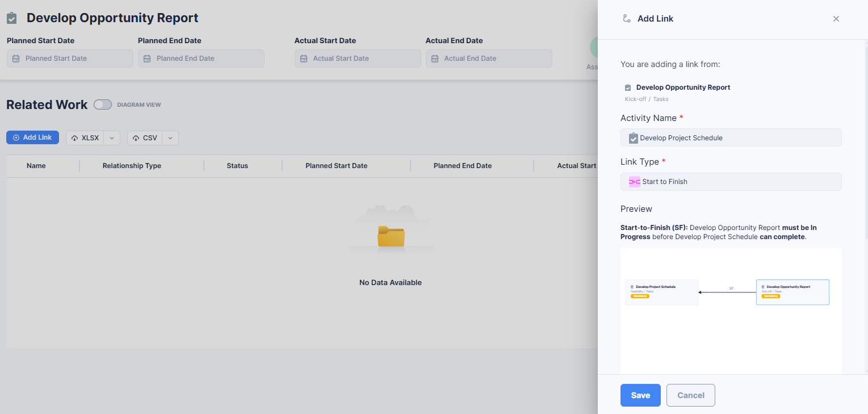This screenshot has width=868, height=414.
Task: Click the 'Preview' section label
Action: [636, 209]
